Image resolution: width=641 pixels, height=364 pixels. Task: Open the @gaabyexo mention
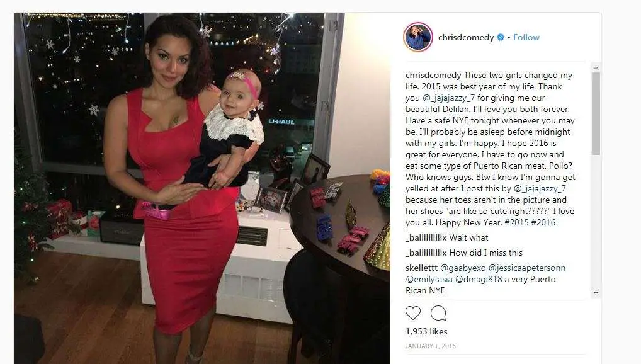(x=463, y=268)
